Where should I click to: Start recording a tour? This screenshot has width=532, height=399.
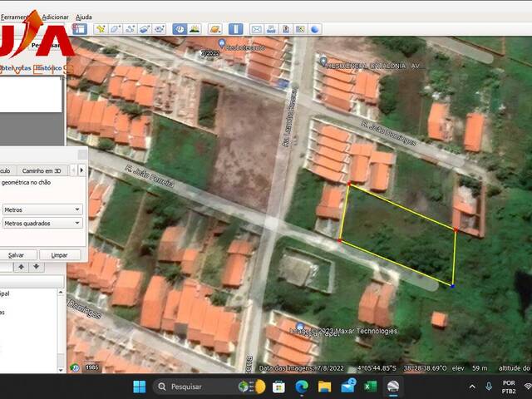[159, 29]
